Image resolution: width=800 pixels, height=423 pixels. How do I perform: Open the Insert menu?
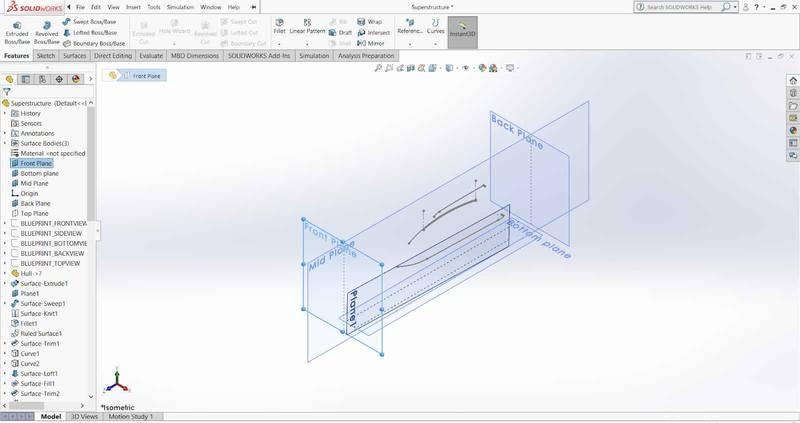point(132,7)
